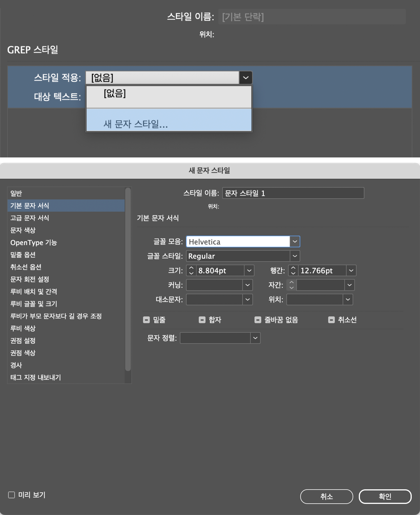The width and height of the screenshot is (420, 515).
Task: Open the 커닝 kerning dropdown arrow
Action: point(247,285)
